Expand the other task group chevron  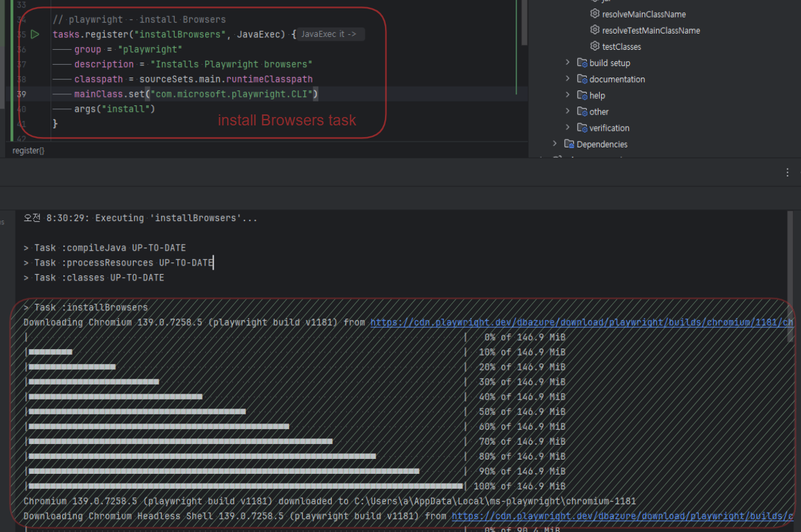point(567,111)
